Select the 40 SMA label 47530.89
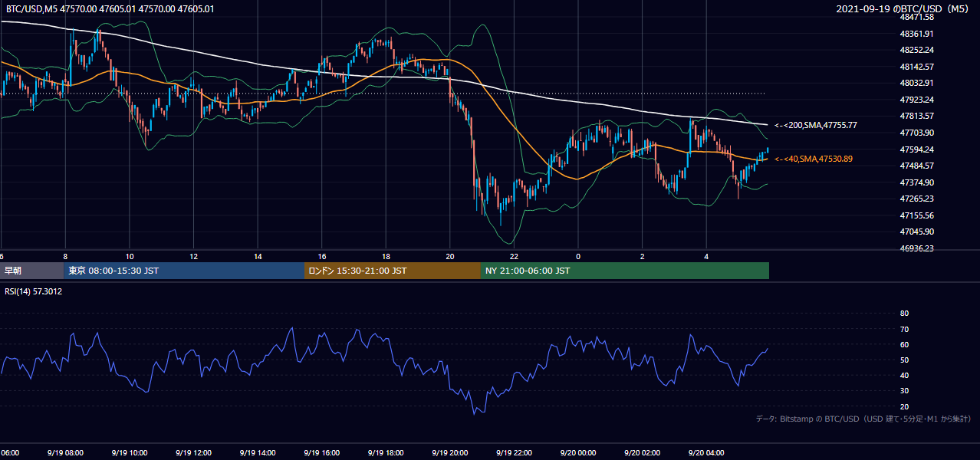980x460 pixels. click(814, 159)
